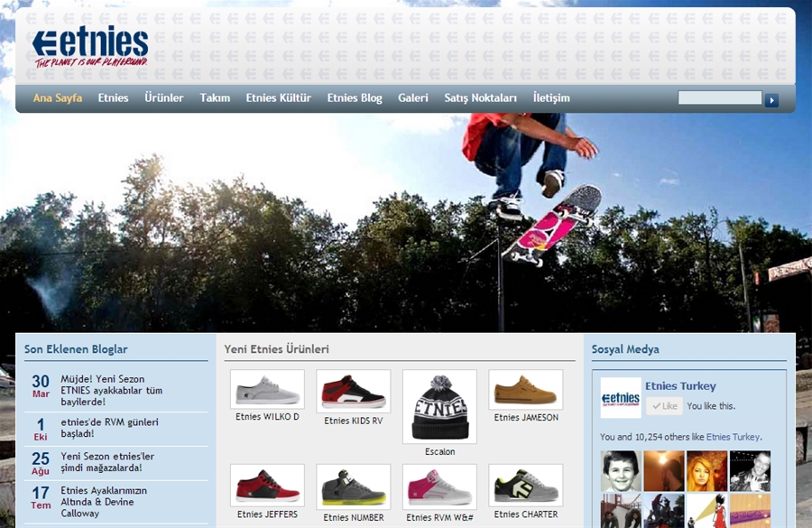Screen dimensions: 812x528
Task: Go to Ürünler in the navigation bar
Action: pos(163,97)
